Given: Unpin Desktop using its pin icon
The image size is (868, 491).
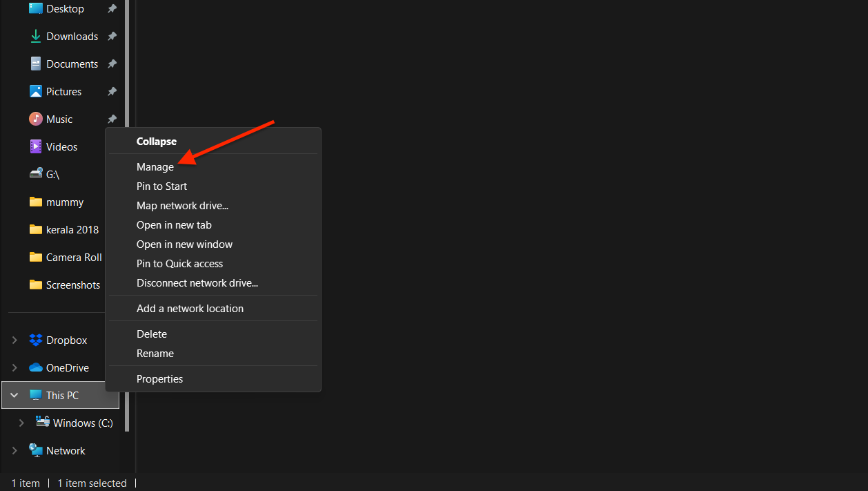Looking at the screenshot, I should tap(112, 9).
